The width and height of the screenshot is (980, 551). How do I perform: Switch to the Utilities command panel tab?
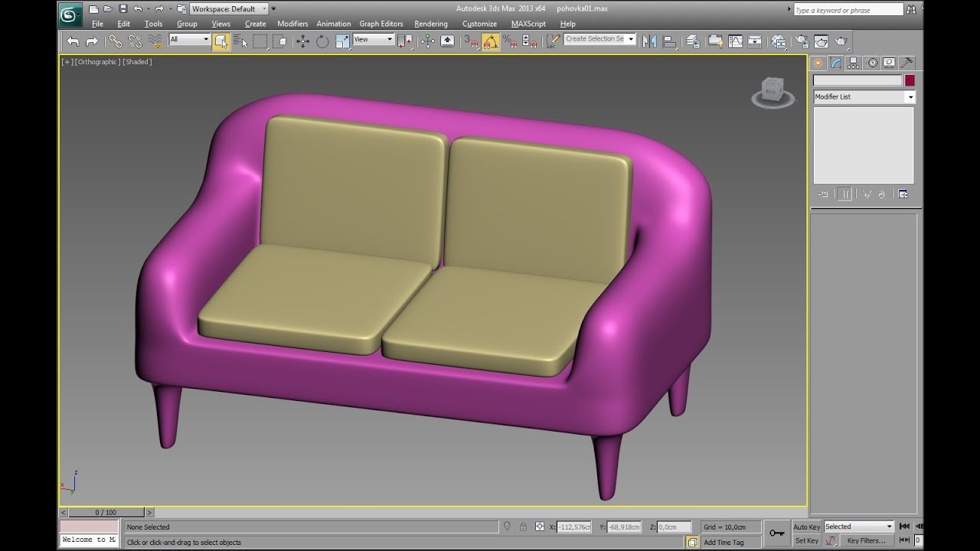click(x=906, y=63)
